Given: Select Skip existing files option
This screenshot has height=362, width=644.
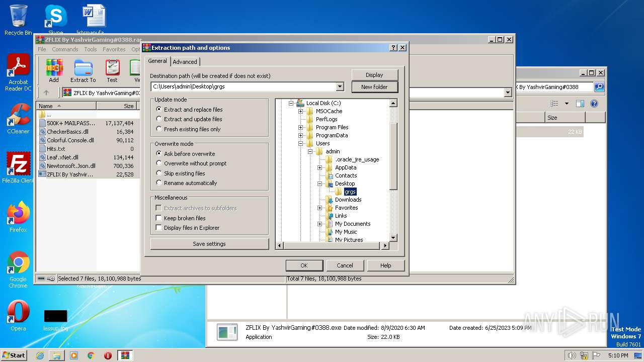Looking at the screenshot, I should pyautogui.click(x=181, y=173).
